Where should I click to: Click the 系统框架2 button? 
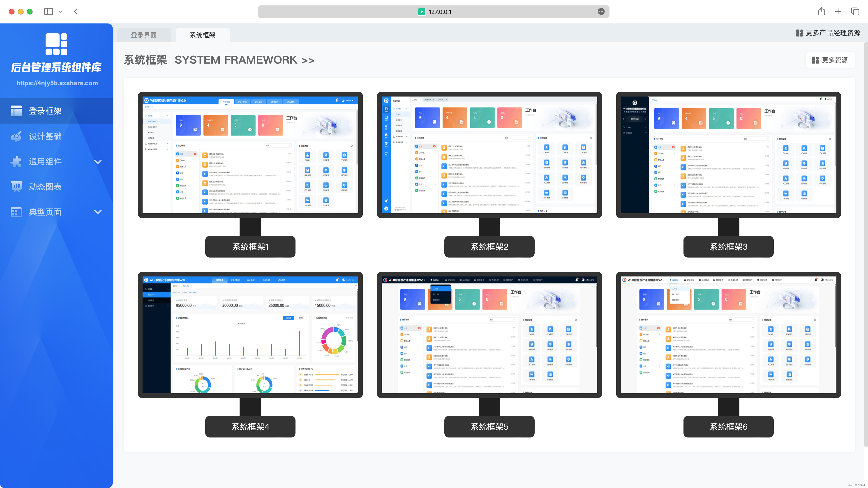489,246
